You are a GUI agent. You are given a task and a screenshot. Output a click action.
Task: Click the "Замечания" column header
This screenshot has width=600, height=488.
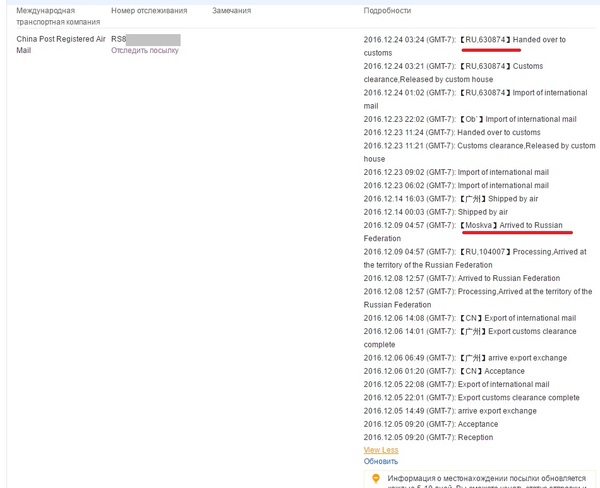tap(232, 11)
